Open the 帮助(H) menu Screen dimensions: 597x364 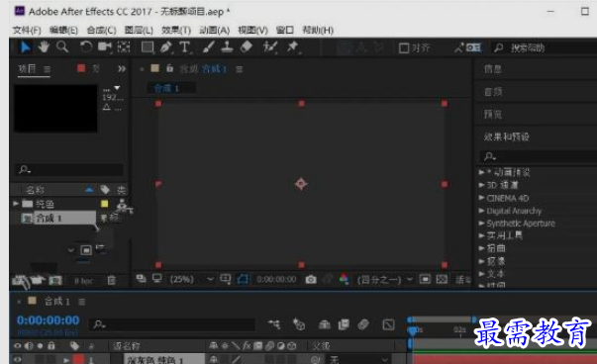(x=318, y=30)
